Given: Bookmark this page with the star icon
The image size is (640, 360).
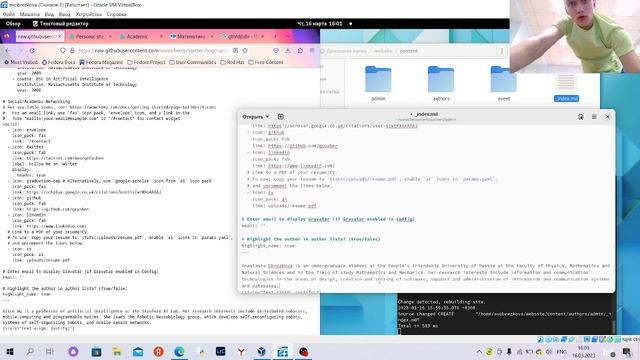Looking at the screenshot, I should point(245,51).
